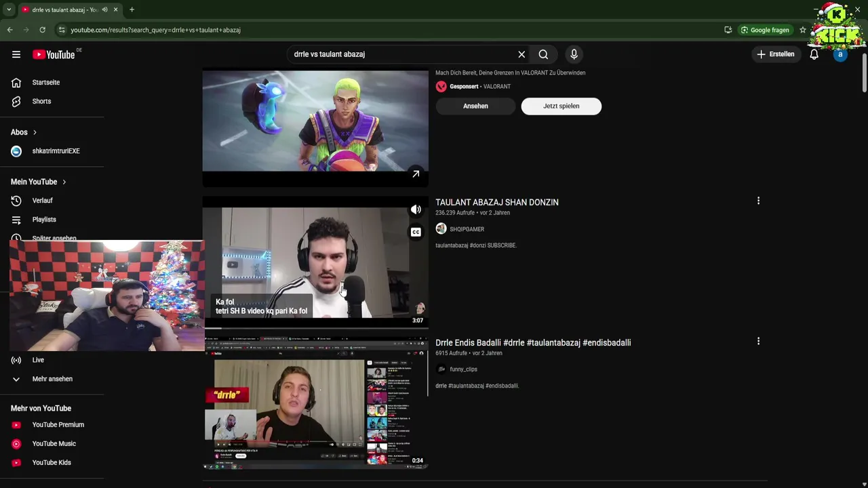This screenshot has height=488, width=868.
Task: Open YouTube Kids
Action: tap(52, 463)
